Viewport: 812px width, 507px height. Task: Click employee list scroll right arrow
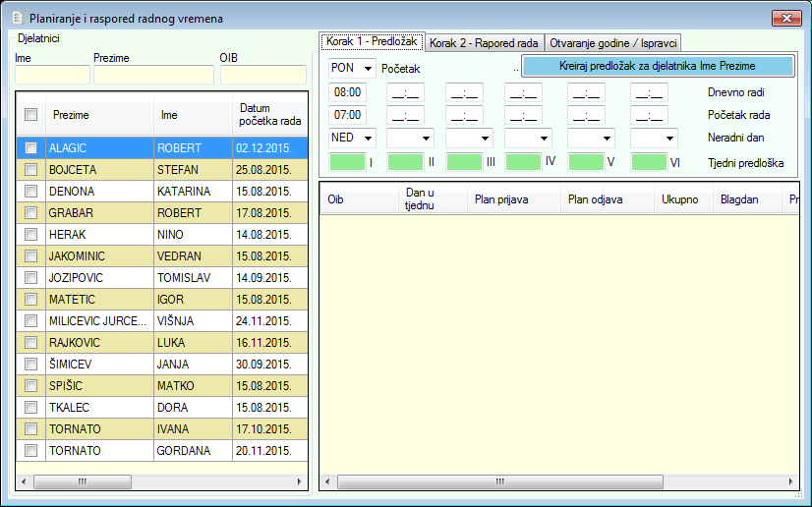[299, 481]
